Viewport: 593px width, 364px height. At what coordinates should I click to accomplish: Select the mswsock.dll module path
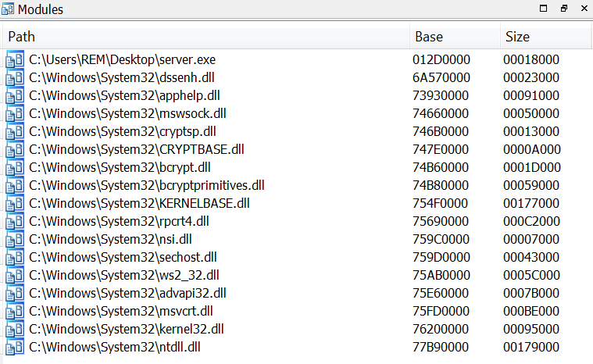click(127, 113)
